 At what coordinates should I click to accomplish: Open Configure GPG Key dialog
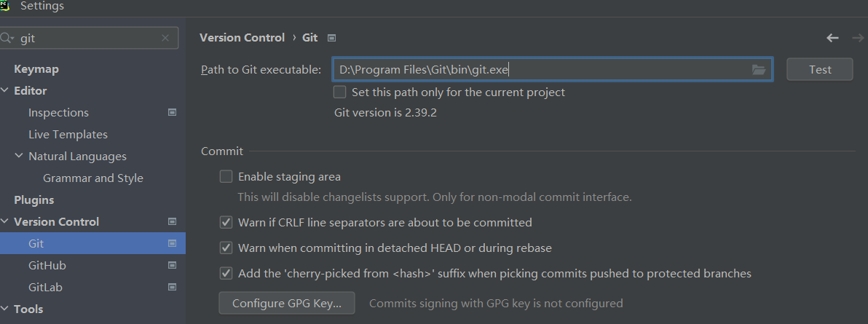point(286,303)
